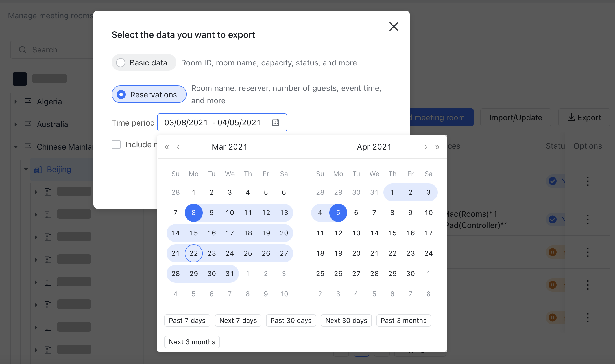Jump to next year with double-right chevron
This screenshot has width=615, height=364.
[437, 147]
